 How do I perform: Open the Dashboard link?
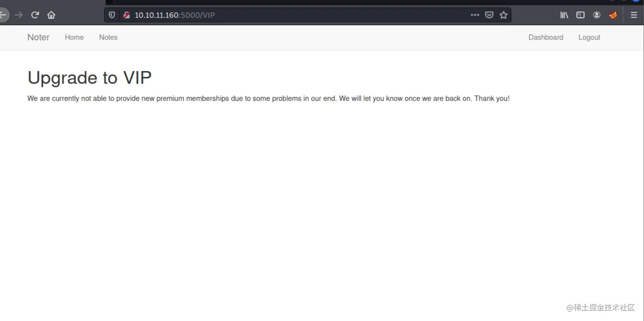(x=546, y=38)
